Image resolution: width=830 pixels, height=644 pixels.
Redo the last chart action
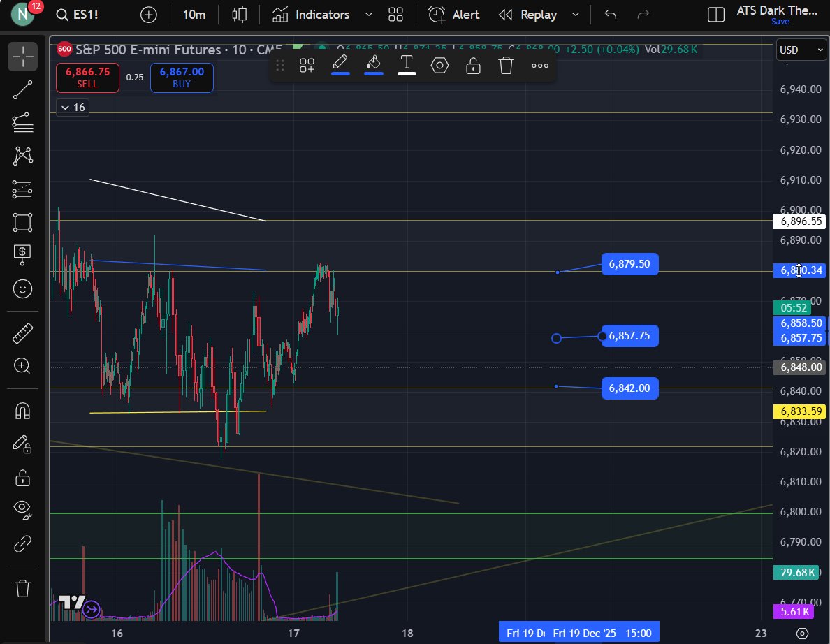click(x=643, y=15)
